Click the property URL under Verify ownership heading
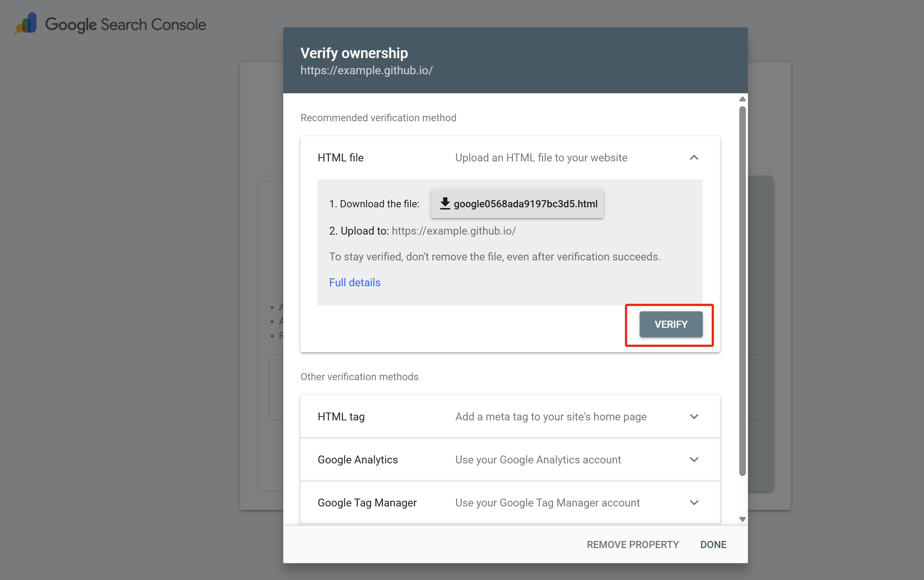Image resolution: width=924 pixels, height=580 pixels. click(x=366, y=70)
